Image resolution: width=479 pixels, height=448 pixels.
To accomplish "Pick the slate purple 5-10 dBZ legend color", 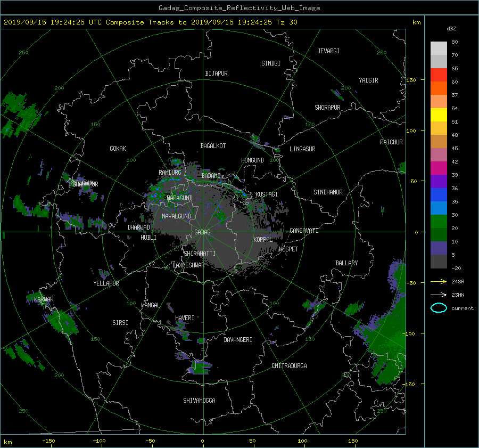I will coord(439,248).
